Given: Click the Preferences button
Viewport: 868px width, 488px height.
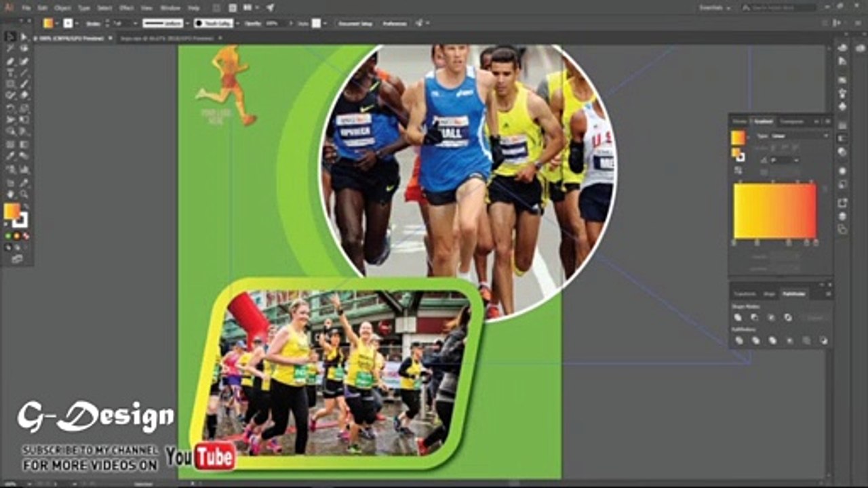Looking at the screenshot, I should pyautogui.click(x=395, y=23).
